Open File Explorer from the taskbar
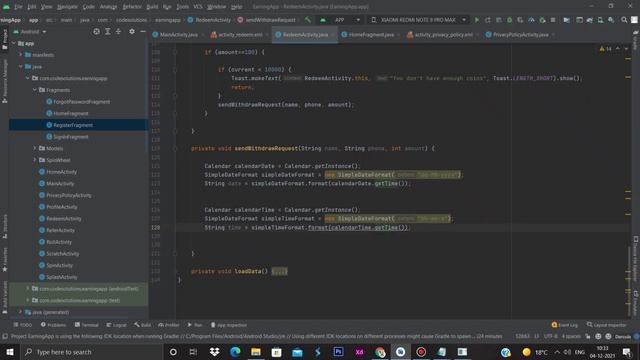 point(256,352)
